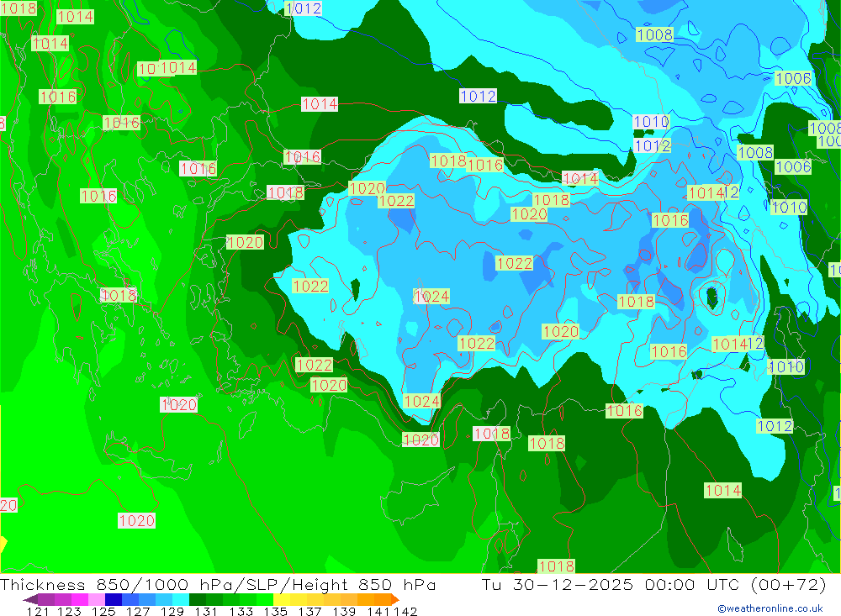Click the legend value 127
The image size is (841, 616).
tap(138, 611)
